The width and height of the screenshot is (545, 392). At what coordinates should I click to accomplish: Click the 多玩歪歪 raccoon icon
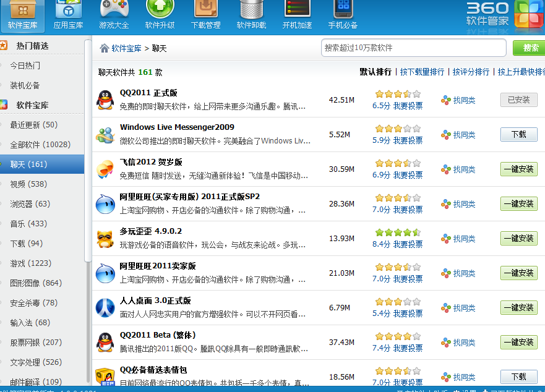(x=105, y=239)
